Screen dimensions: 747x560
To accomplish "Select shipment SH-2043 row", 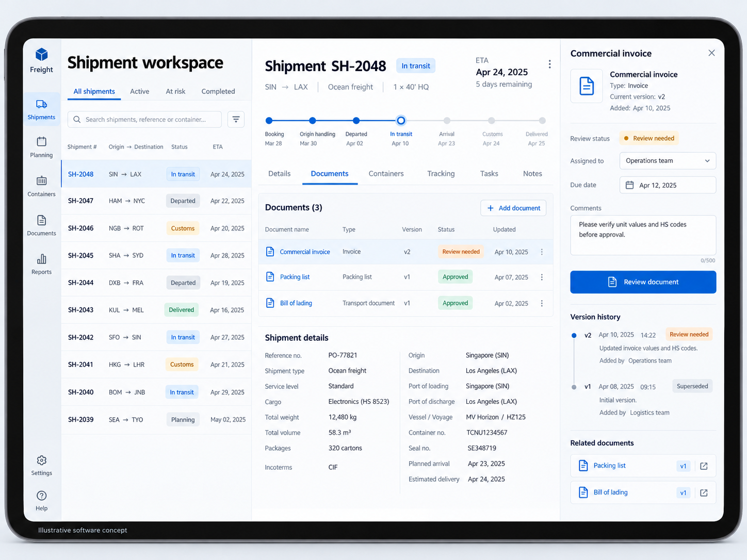I will coord(156,310).
